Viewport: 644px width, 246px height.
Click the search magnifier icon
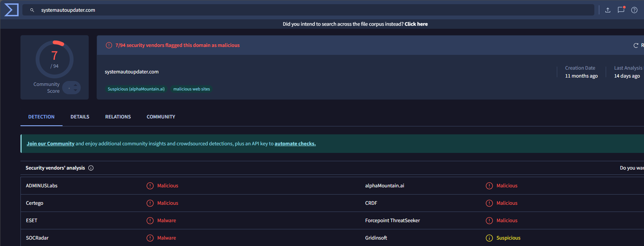(x=32, y=10)
